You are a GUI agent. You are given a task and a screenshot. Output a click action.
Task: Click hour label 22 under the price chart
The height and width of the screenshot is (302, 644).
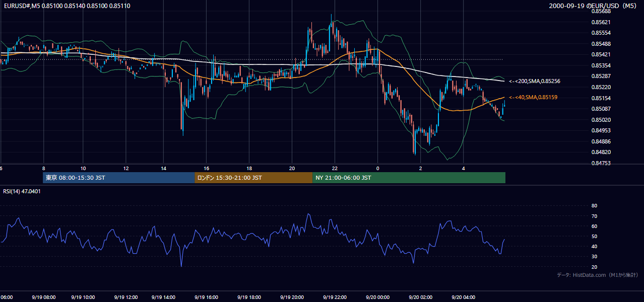(x=335, y=168)
